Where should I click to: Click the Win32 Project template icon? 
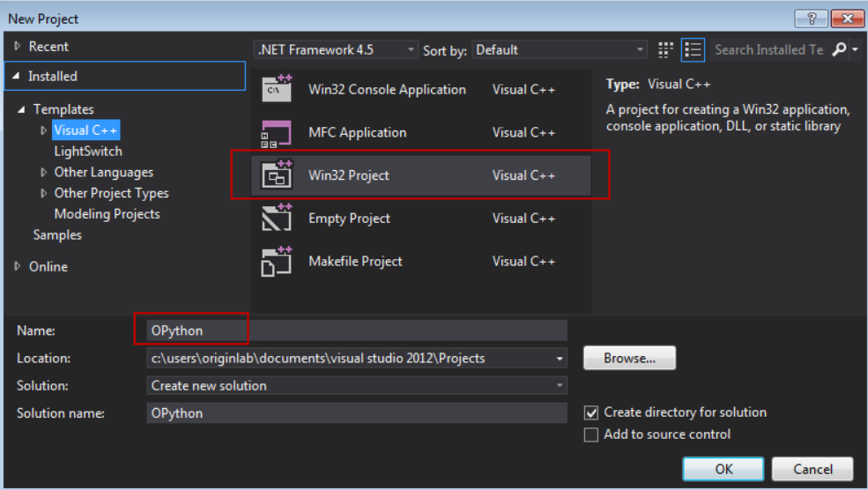pos(276,175)
